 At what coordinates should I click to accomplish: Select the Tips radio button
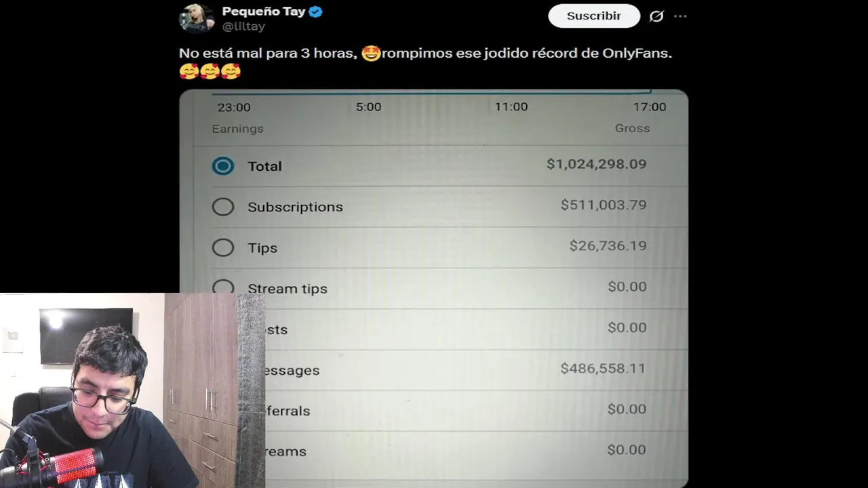tap(223, 247)
